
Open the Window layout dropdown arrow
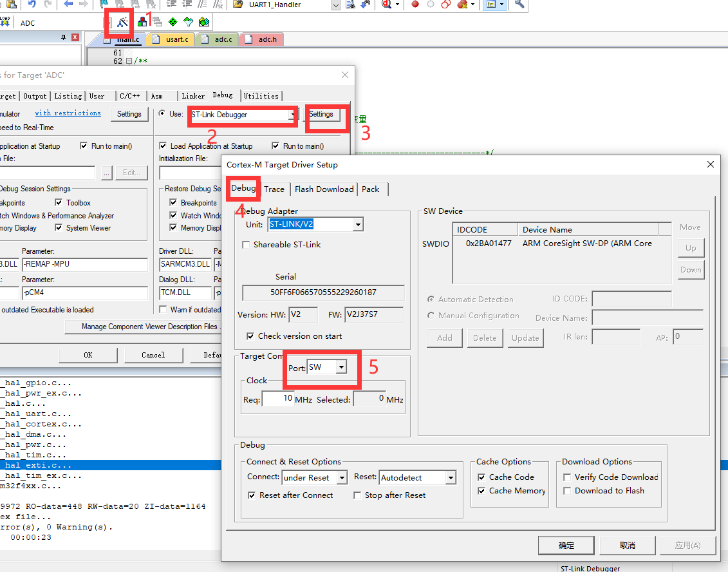(x=501, y=4)
